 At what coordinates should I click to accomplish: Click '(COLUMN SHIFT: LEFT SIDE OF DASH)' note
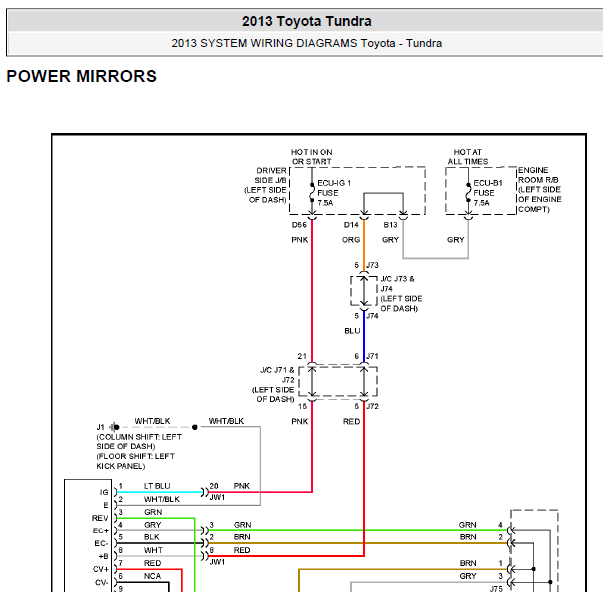(139, 442)
